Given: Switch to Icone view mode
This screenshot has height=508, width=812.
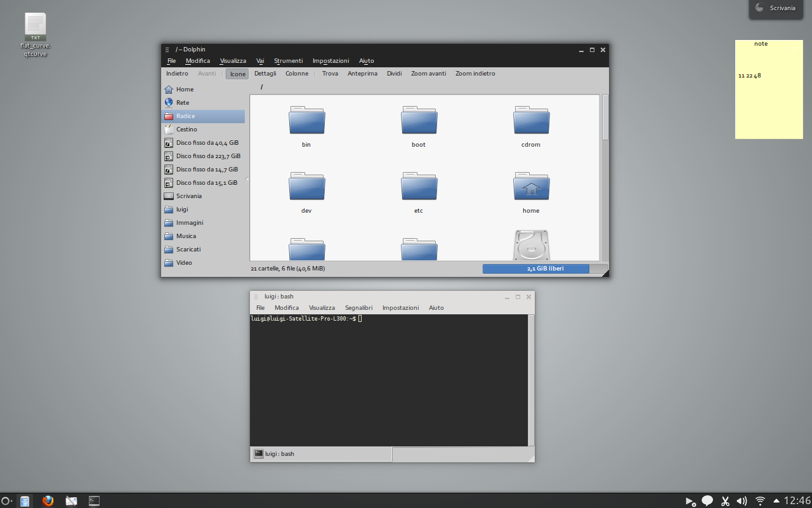Looking at the screenshot, I should coord(237,74).
